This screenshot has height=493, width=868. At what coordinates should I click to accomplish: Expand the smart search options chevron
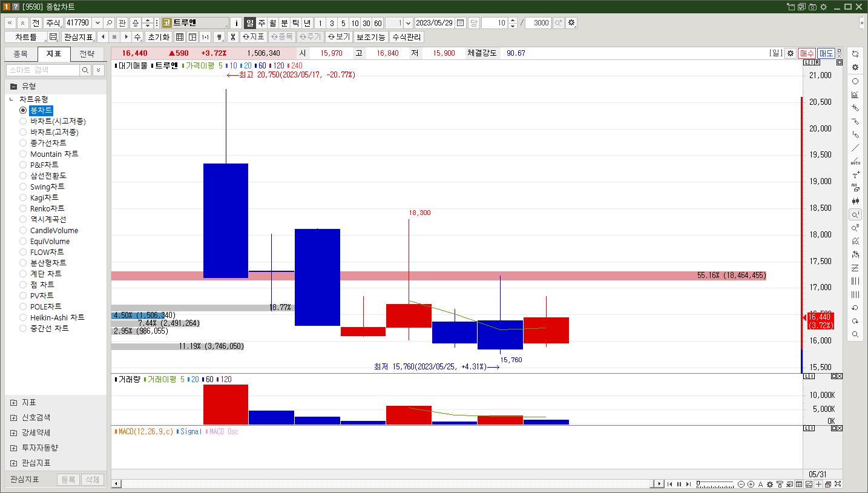99,70
